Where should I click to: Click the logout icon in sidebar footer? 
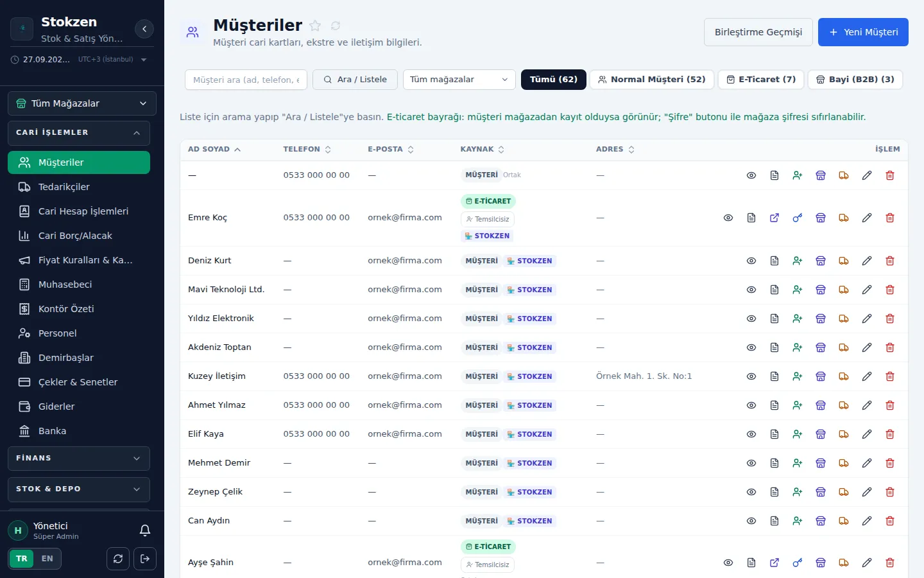[145, 559]
